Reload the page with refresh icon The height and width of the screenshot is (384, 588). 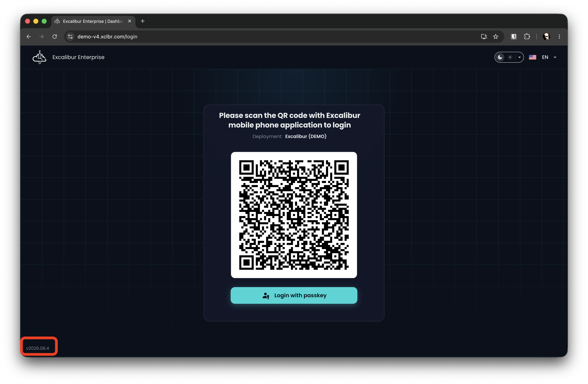click(x=55, y=37)
